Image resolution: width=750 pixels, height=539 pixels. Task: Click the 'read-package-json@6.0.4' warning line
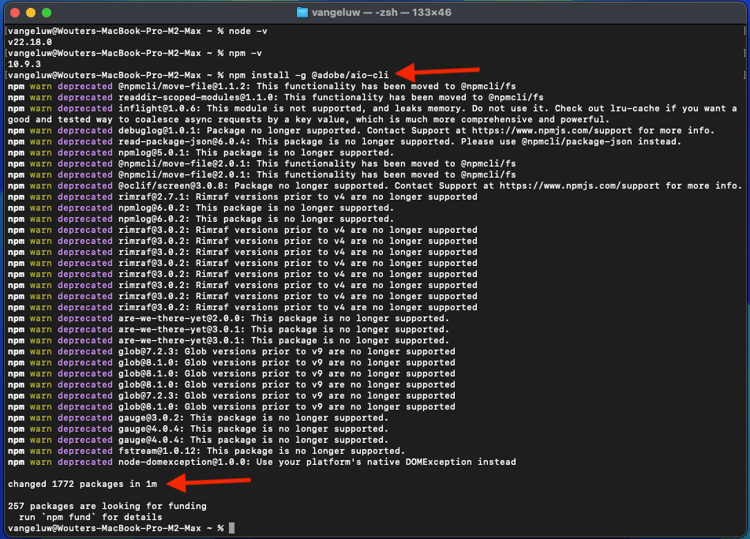coord(344,141)
